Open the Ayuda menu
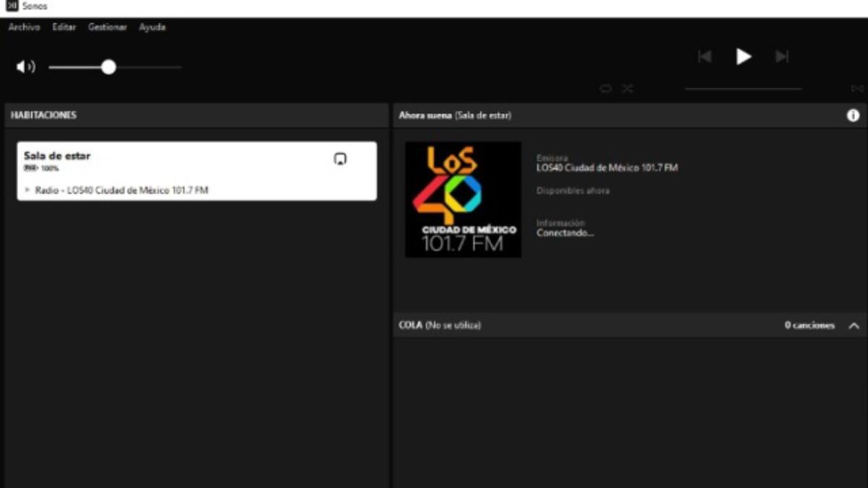868x488 pixels. point(152,27)
